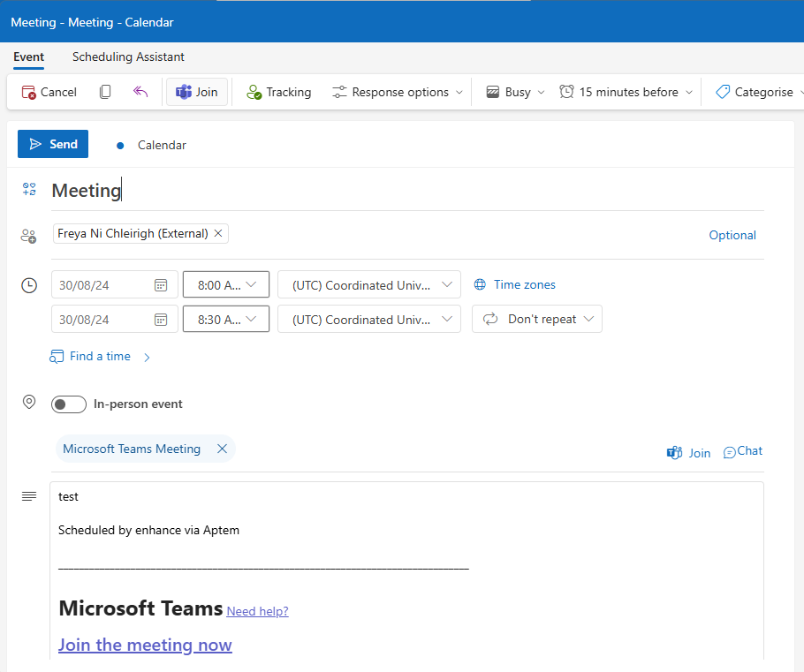Click the Calendar selector label

click(162, 145)
